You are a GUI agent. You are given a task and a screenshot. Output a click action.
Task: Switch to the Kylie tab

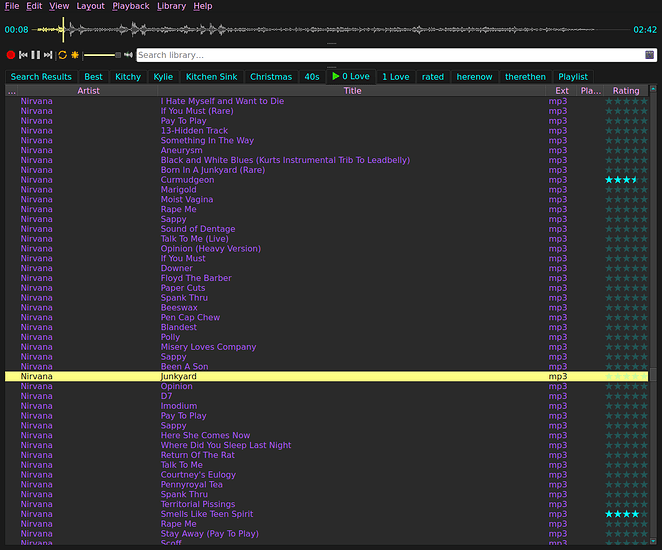pyautogui.click(x=163, y=77)
